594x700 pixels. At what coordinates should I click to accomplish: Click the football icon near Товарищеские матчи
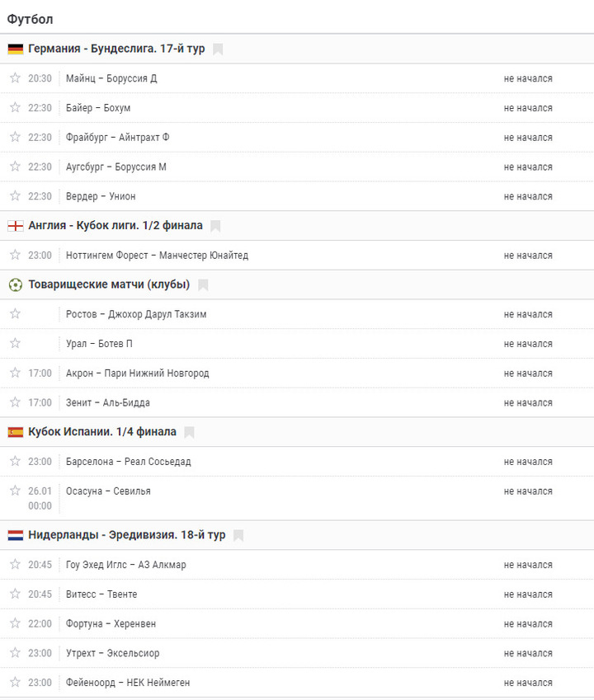tap(16, 284)
